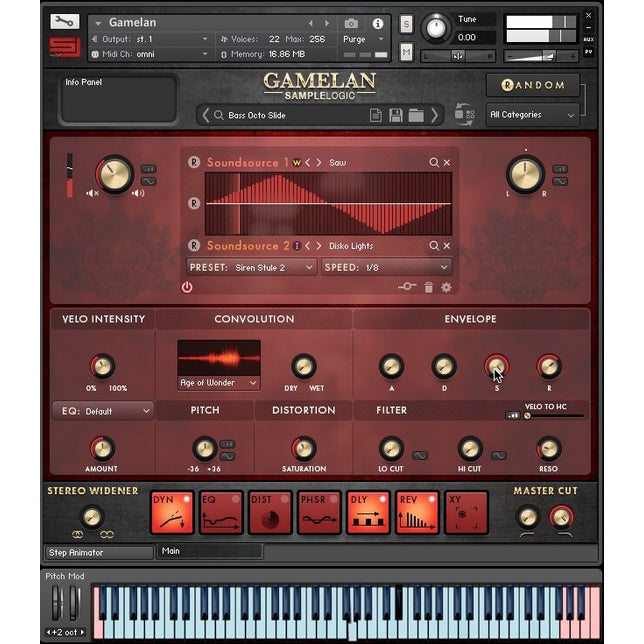Image resolution: width=644 pixels, height=644 pixels.
Task: Click the convolution DRY/WET knob
Action: 304,366
